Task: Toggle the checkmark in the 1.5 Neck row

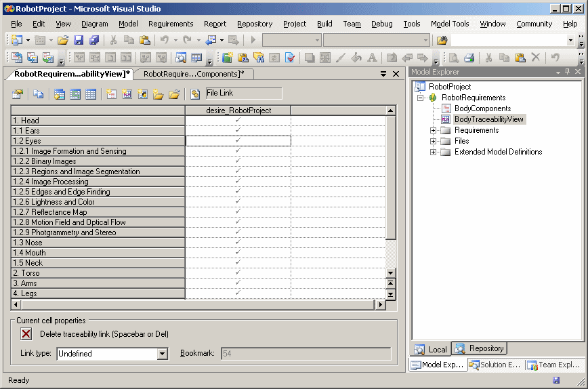Action: pyautogui.click(x=238, y=262)
